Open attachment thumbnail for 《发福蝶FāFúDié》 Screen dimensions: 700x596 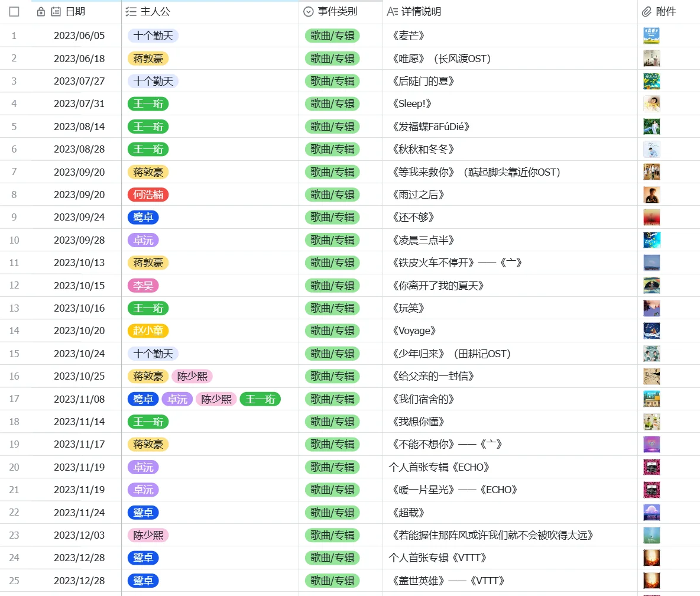pyautogui.click(x=652, y=127)
